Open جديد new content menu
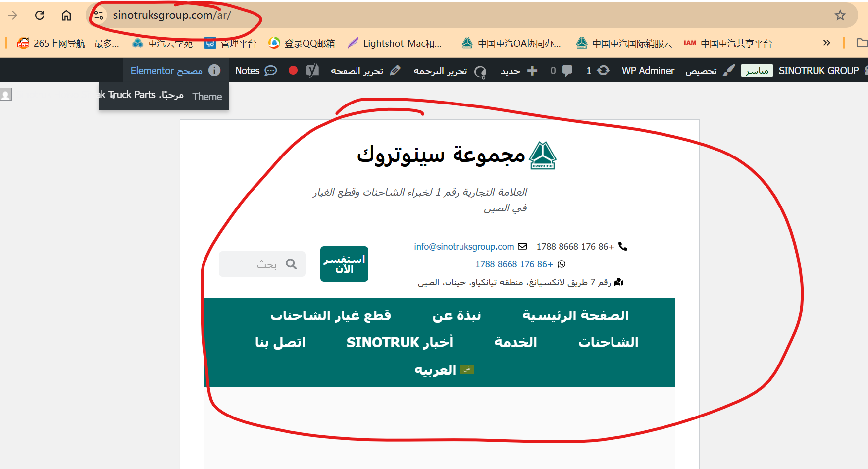 pyautogui.click(x=518, y=71)
